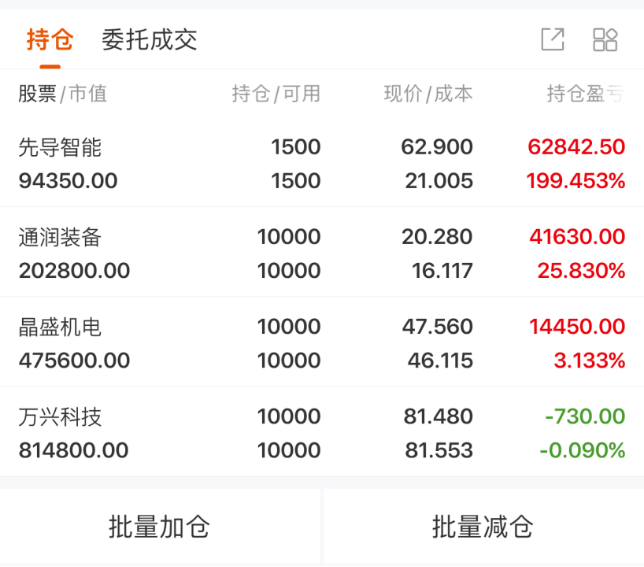Sort by 持仓/可用 column header
Screen dimensions: 644x567
pos(276,94)
